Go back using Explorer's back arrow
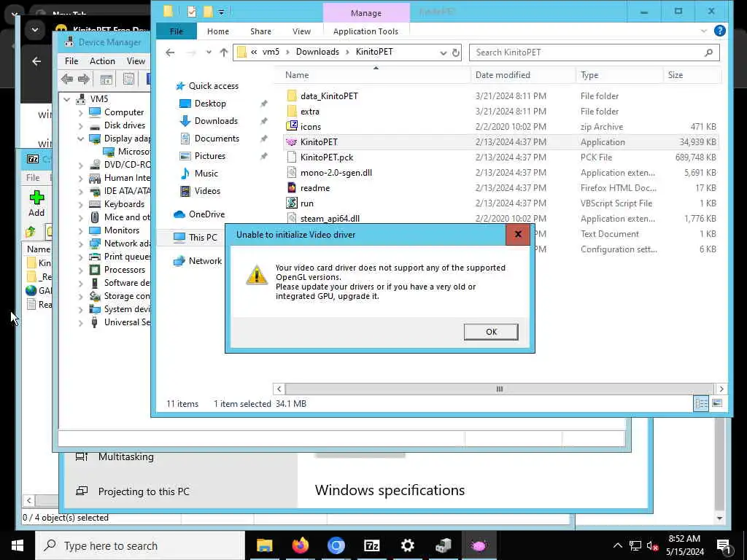The width and height of the screenshot is (747, 560). pos(170,52)
